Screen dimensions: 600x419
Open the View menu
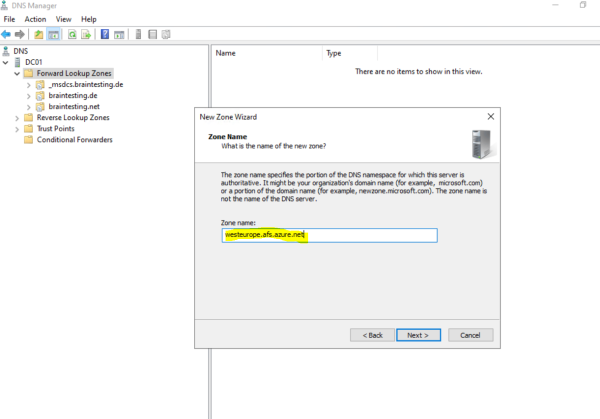point(64,19)
